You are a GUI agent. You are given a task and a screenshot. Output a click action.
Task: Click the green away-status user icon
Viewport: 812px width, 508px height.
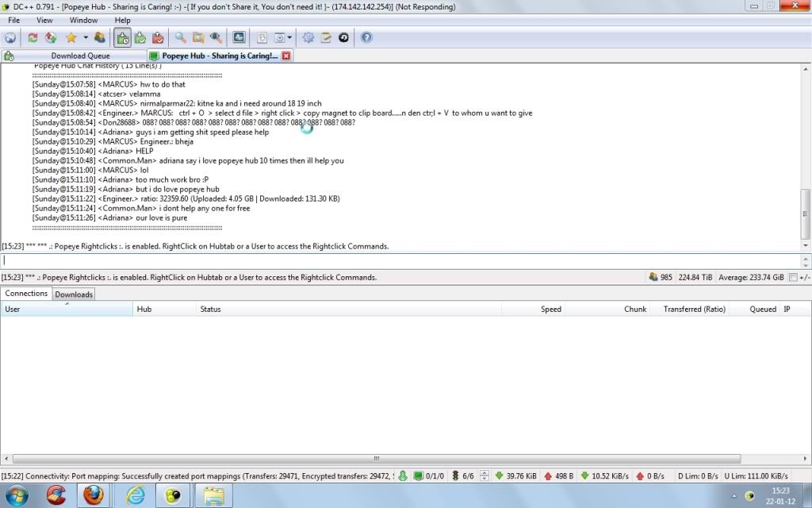402,476
